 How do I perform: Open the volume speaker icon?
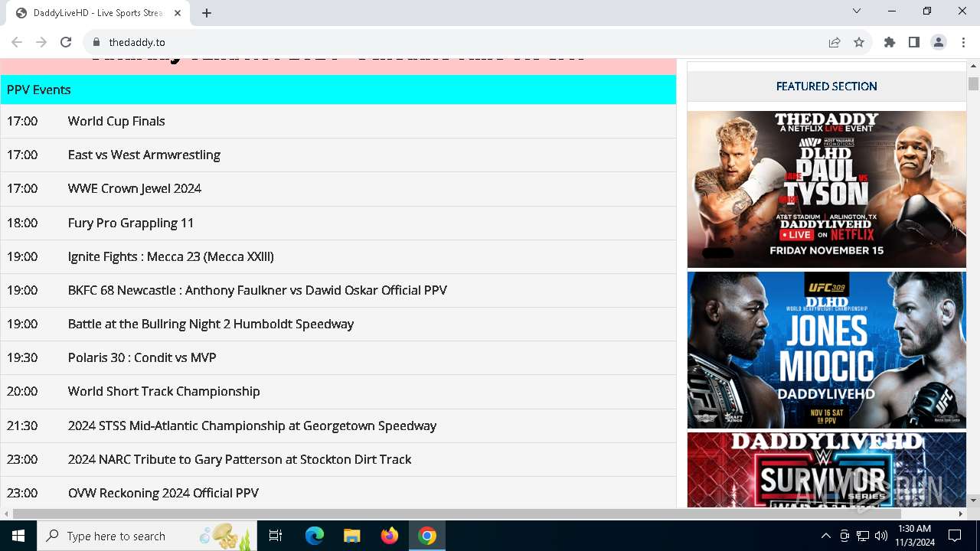point(881,536)
